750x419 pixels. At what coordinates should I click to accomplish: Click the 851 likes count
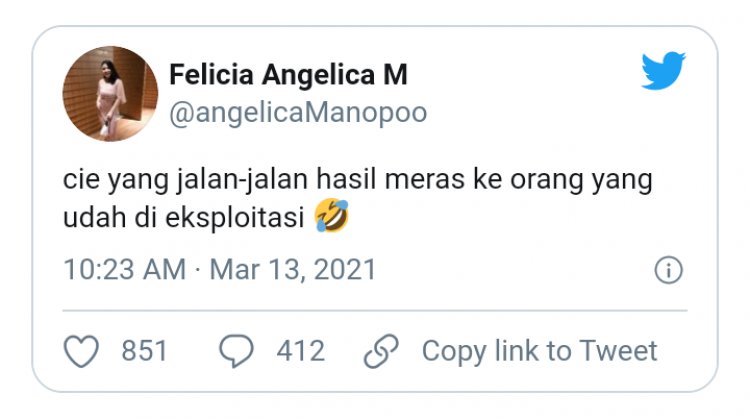pos(144,351)
